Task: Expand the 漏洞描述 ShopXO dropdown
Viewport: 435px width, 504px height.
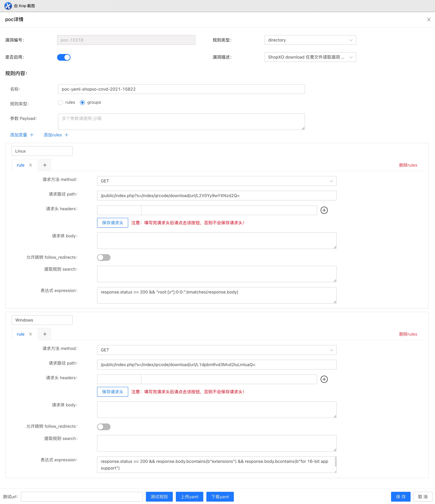Action: 310,57
